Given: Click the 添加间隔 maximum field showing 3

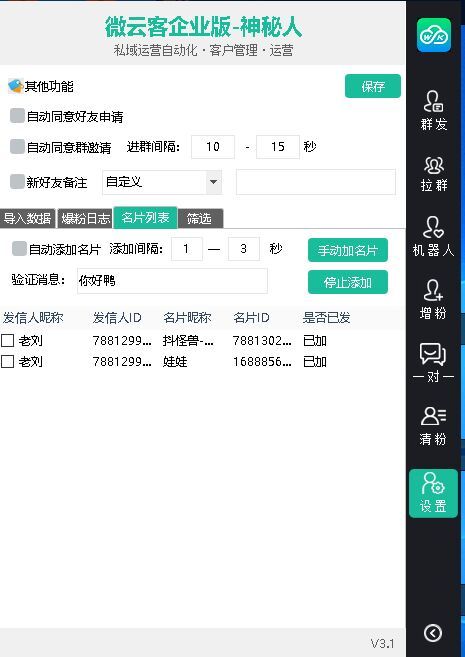Looking at the screenshot, I should coord(244,249).
